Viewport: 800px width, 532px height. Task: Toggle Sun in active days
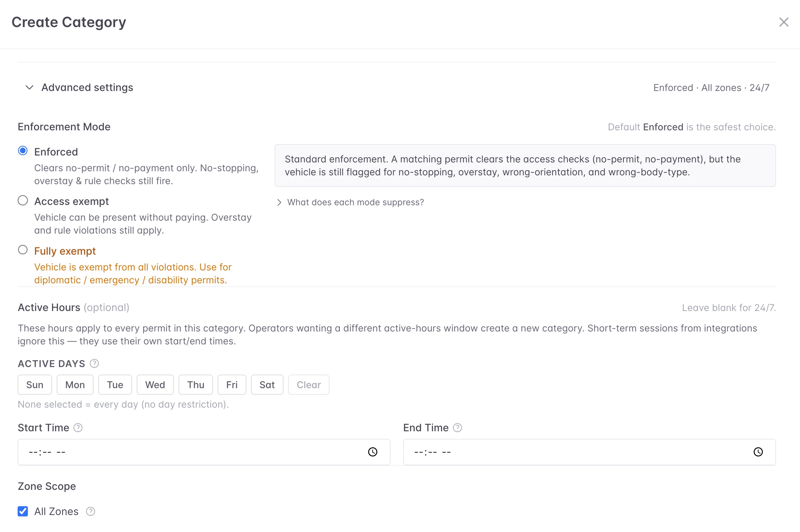35,385
